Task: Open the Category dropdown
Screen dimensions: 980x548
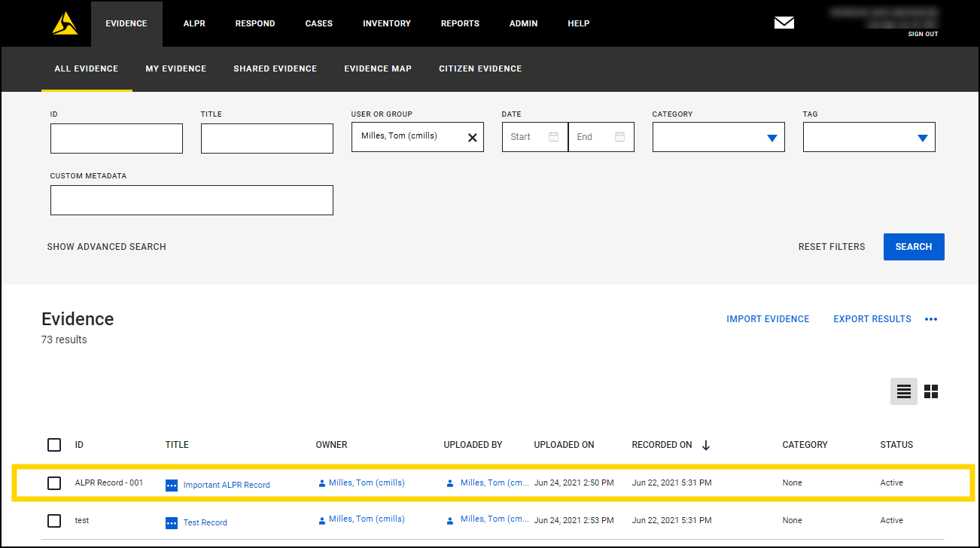Action: pos(772,137)
